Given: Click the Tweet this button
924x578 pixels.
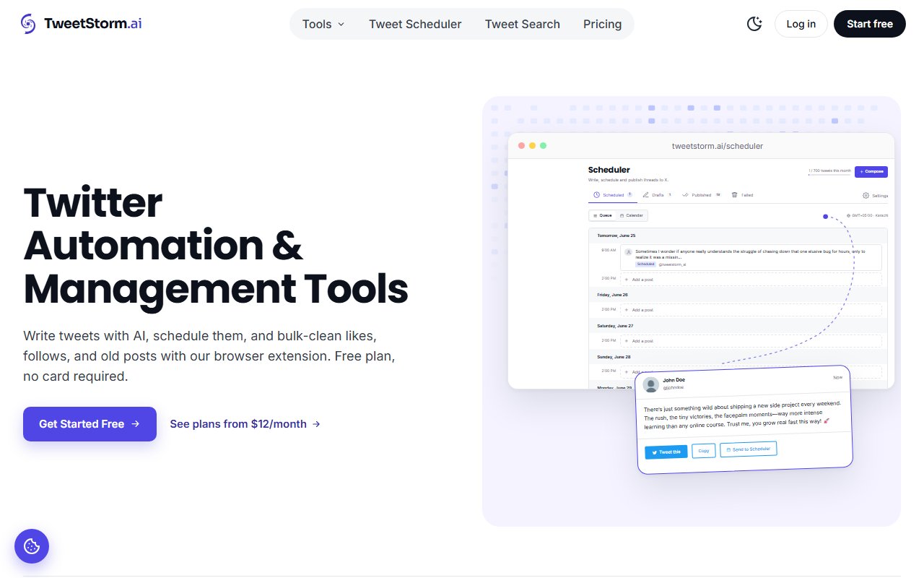Looking at the screenshot, I should (666, 452).
